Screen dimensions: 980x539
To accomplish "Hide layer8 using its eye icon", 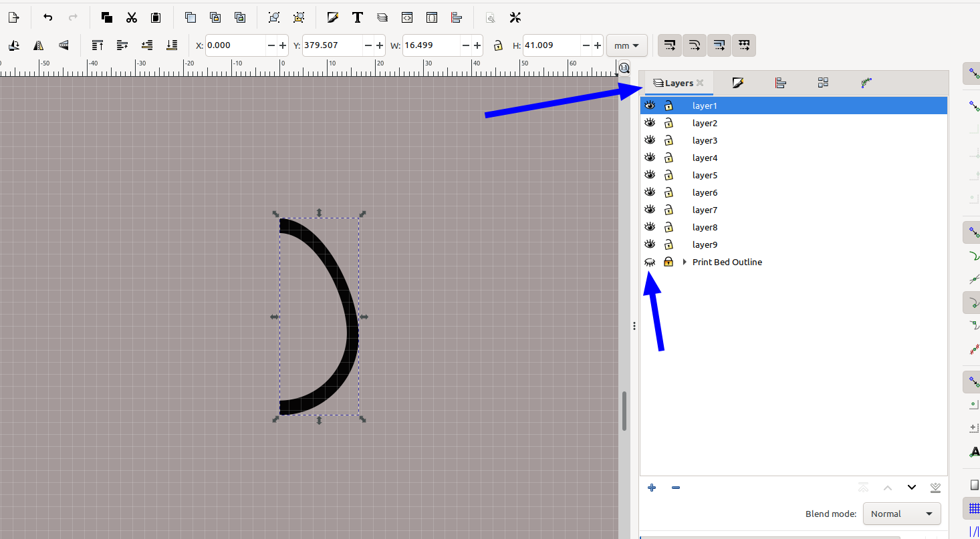I will tap(649, 227).
